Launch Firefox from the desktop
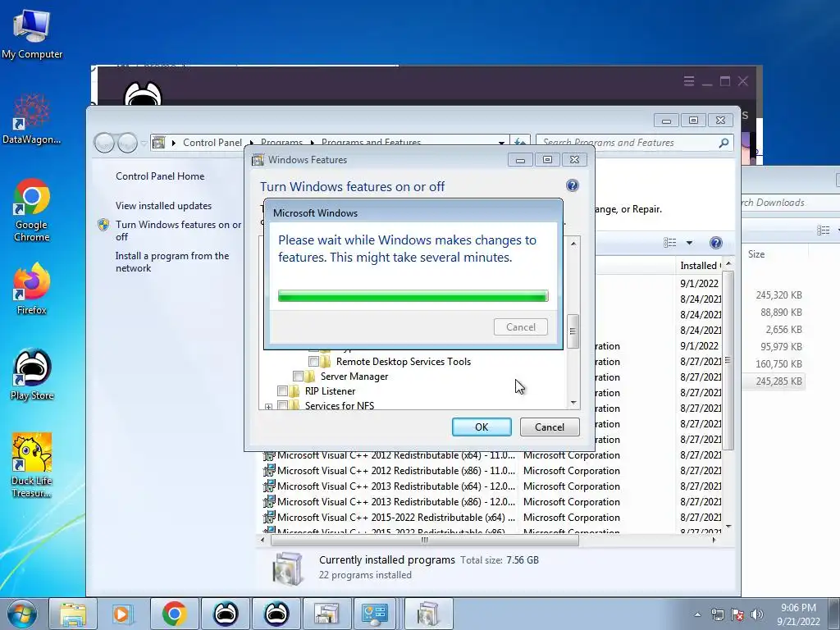The height and width of the screenshot is (630, 840). (x=32, y=290)
